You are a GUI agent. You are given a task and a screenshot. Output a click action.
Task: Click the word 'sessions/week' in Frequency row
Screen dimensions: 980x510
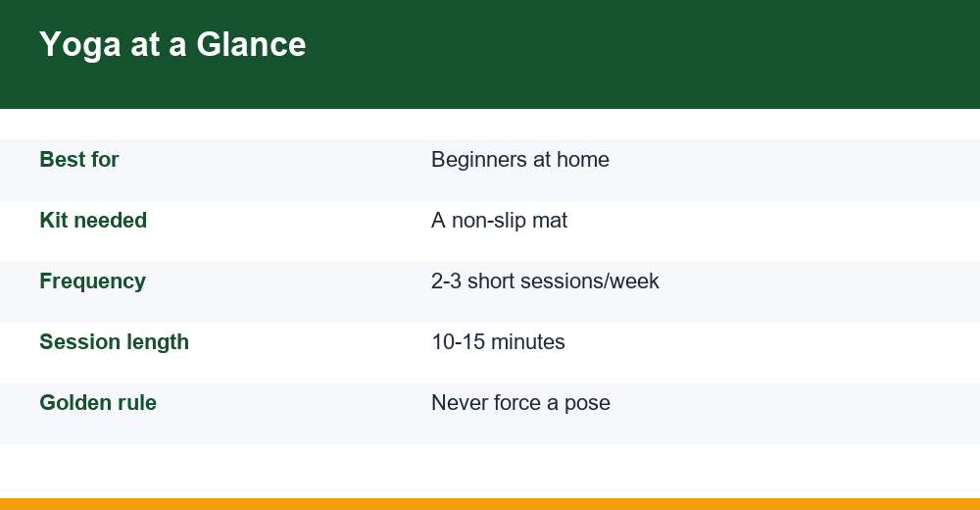(589, 280)
